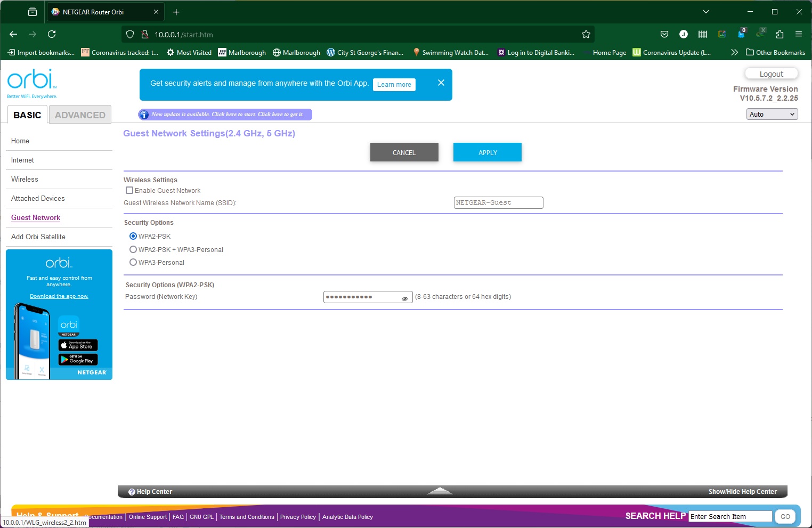Viewport: 812px width, 528px height.
Task: Open GNU GPL footer link
Action: pos(201,517)
